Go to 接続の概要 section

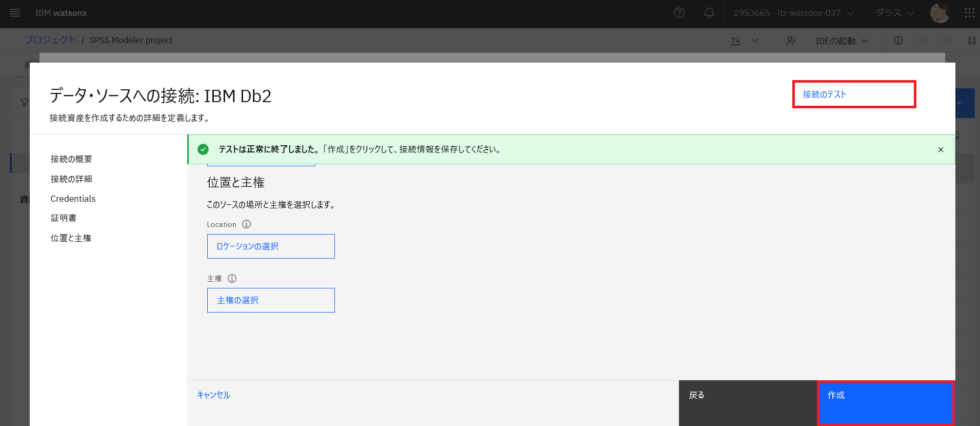(x=71, y=159)
